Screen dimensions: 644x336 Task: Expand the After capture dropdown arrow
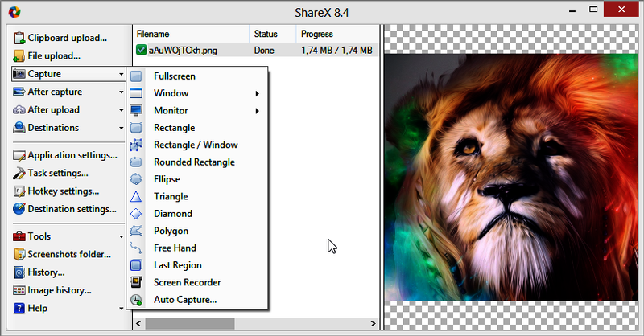coord(122,92)
